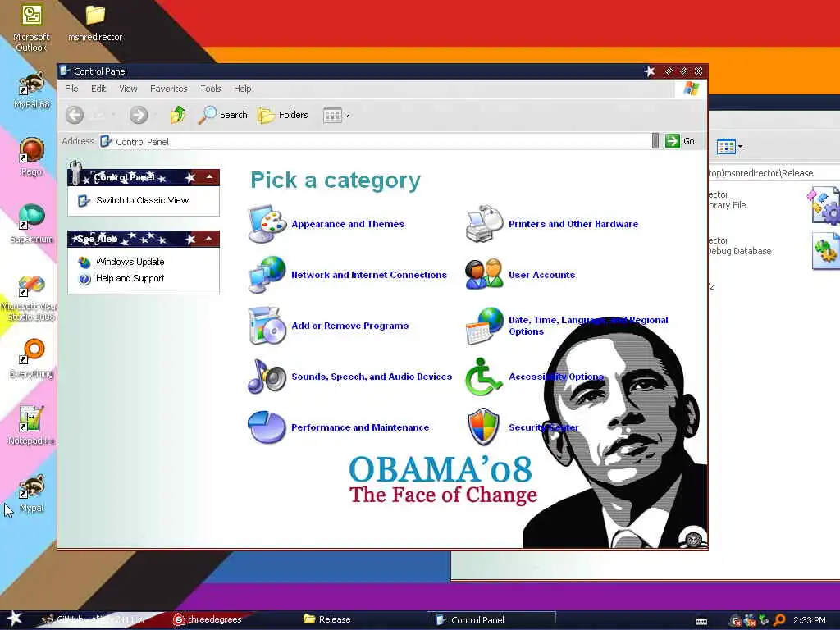Open Back button history dropdown arrow
The width and height of the screenshot is (840, 630).
[x=113, y=115]
